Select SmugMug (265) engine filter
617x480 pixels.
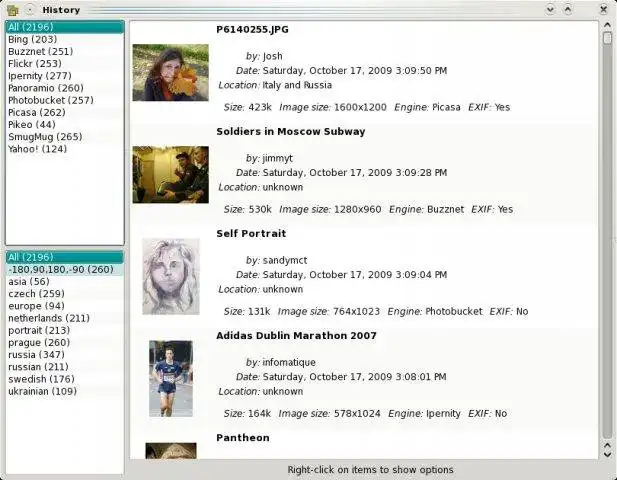pyautogui.click(x=65, y=137)
